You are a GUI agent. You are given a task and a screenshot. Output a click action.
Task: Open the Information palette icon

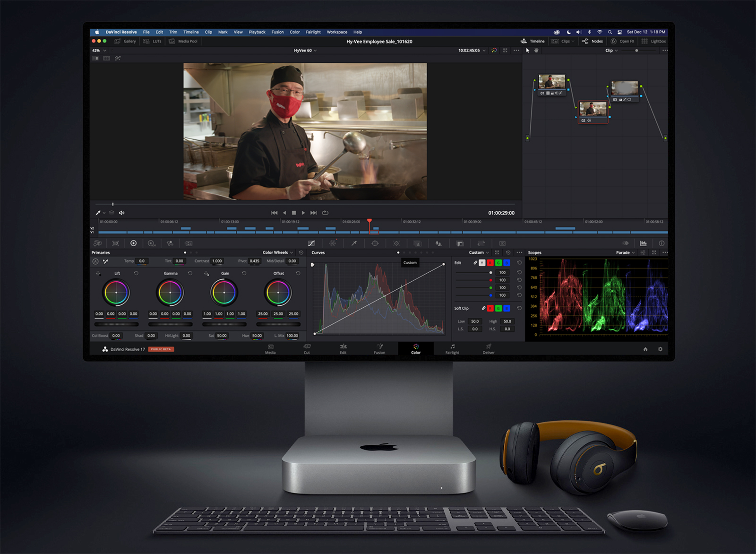[x=661, y=243]
